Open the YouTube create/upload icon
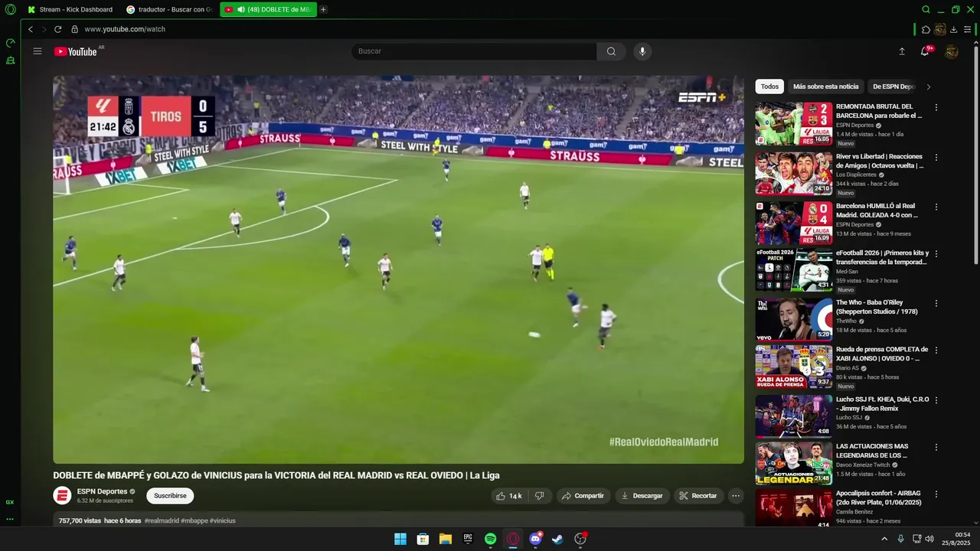The width and height of the screenshot is (980, 551). point(902,51)
